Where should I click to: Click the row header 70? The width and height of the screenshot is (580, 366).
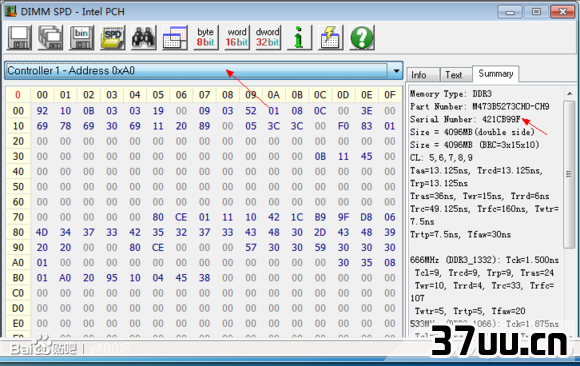coord(18,217)
